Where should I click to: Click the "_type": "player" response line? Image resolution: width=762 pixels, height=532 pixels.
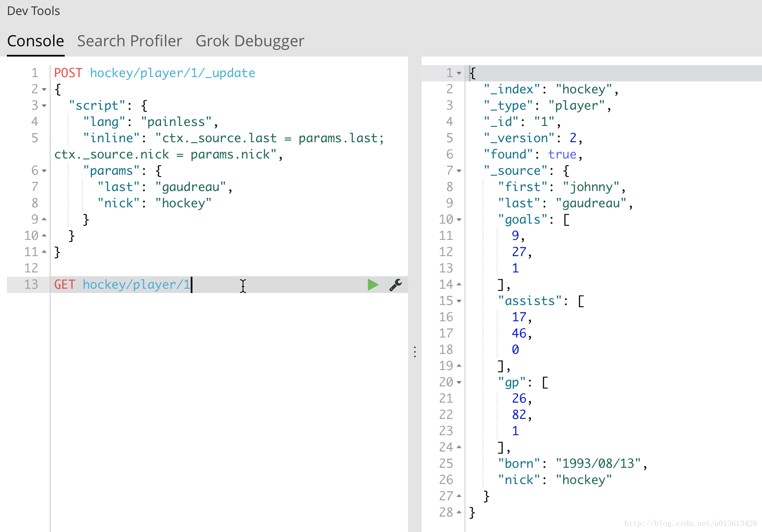click(548, 106)
